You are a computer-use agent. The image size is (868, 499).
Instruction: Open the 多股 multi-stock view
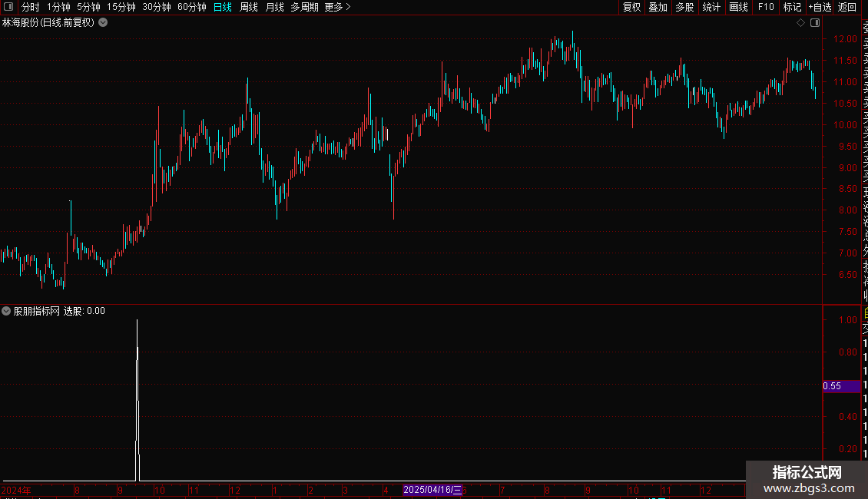(684, 7)
